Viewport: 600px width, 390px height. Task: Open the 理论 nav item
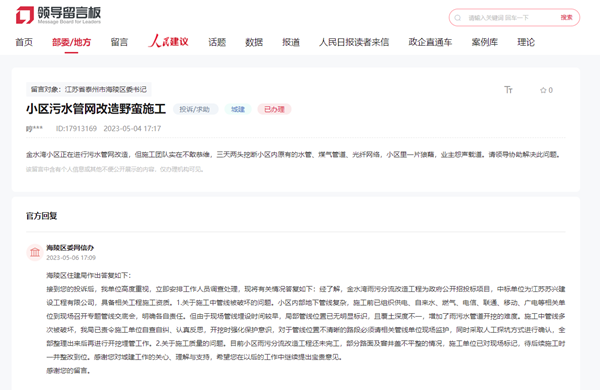[526, 42]
